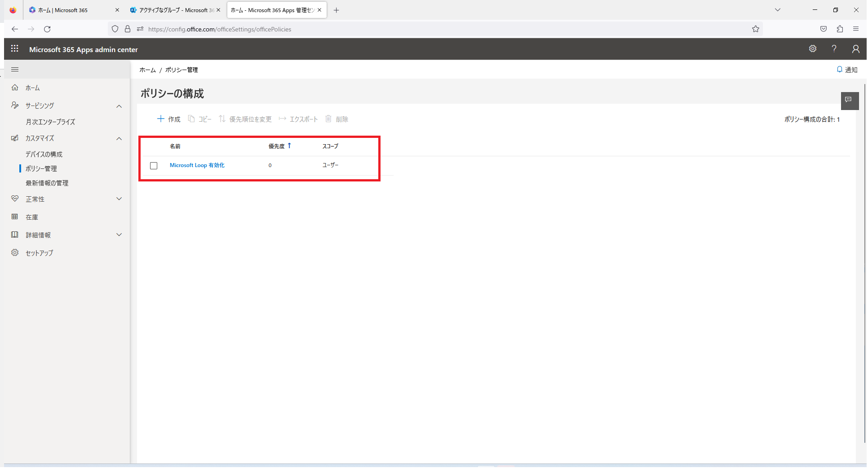Open the Pocket save icon
The width and height of the screenshot is (868, 468).
click(x=824, y=29)
